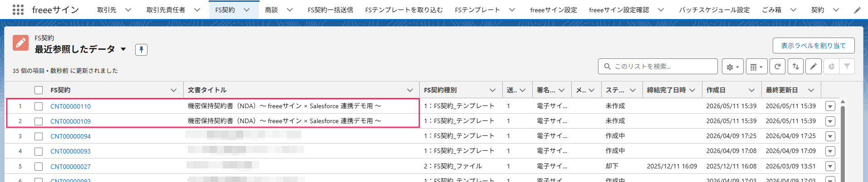Click the FS契約 object pencil icon
This screenshot has width=868, height=182.
tap(20, 43)
